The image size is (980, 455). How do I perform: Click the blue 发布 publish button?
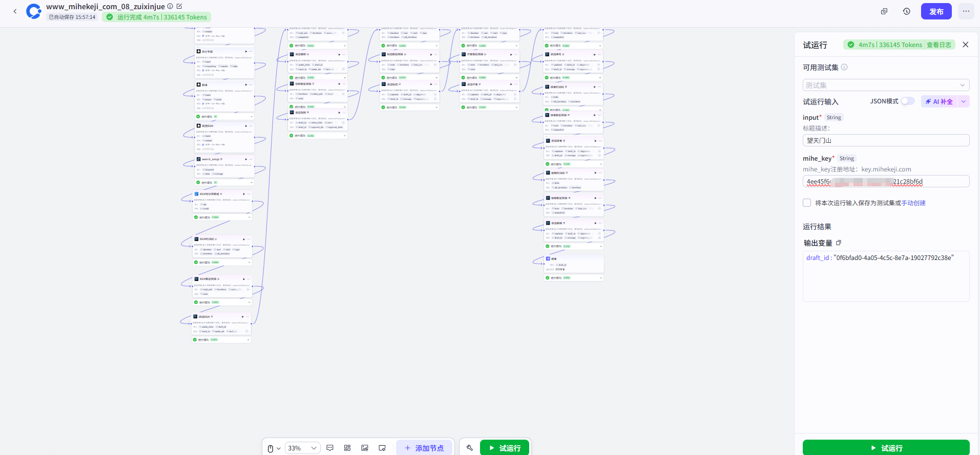(x=936, y=11)
